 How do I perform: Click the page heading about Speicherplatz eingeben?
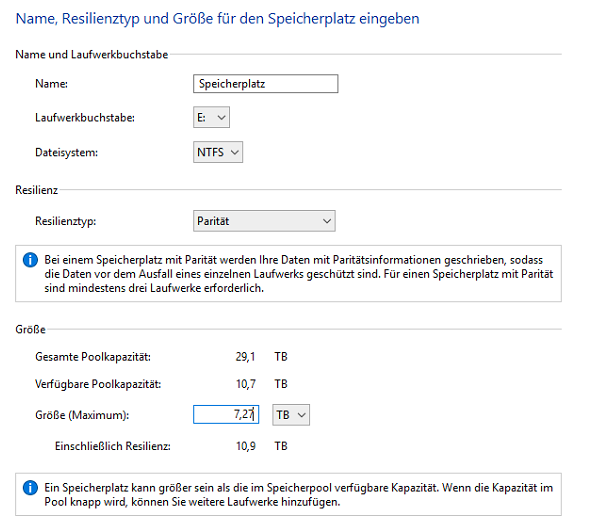coord(217,19)
